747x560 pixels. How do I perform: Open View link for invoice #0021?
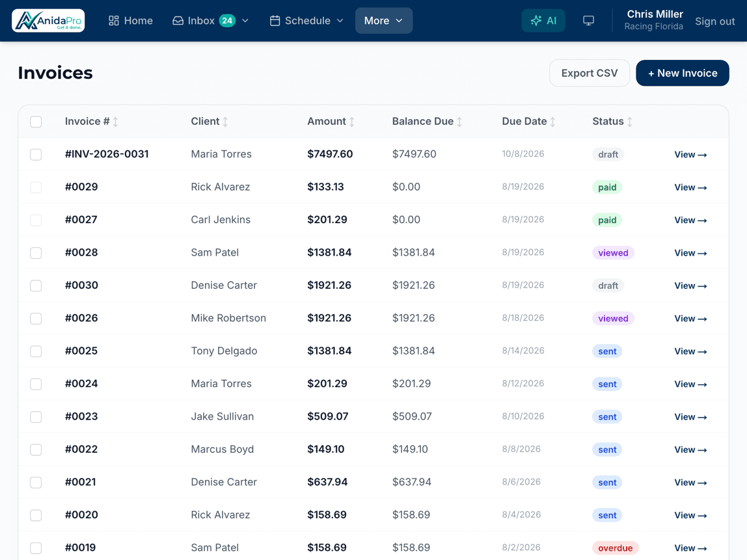(x=690, y=483)
